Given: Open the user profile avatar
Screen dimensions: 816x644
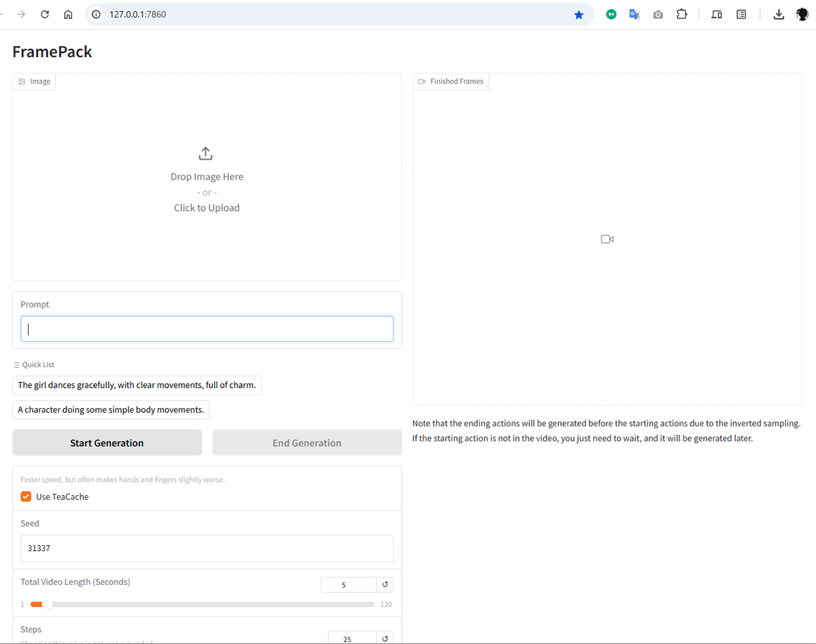Looking at the screenshot, I should tap(802, 14).
